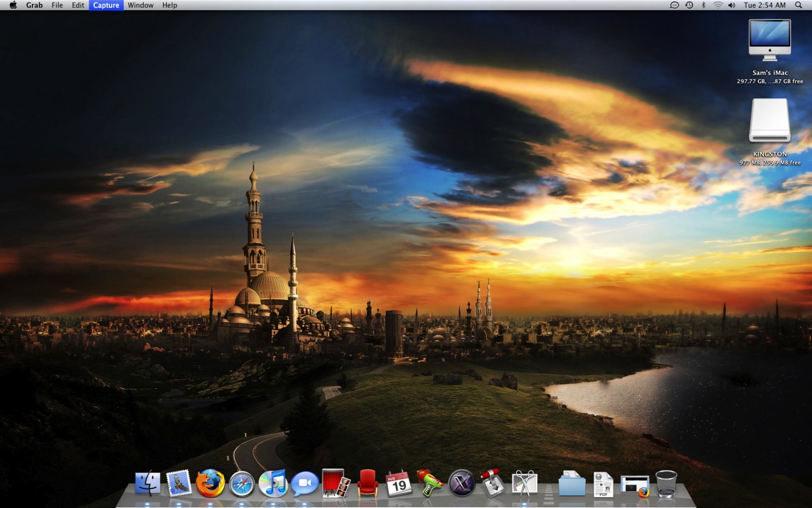Image resolution: width=812 pixels, height=508 pixels.
Task: Open Photo Booth from the Dock
Action: 336,483
